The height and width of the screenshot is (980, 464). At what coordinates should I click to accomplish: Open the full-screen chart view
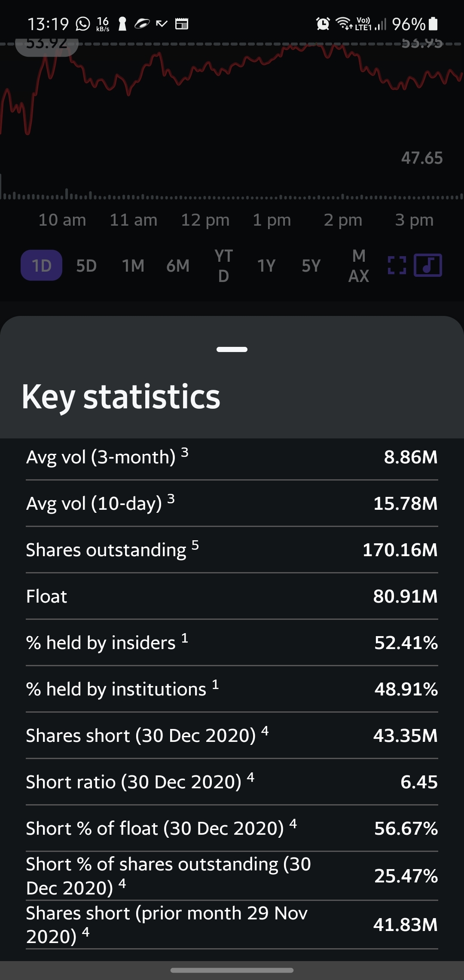point(397,265)
